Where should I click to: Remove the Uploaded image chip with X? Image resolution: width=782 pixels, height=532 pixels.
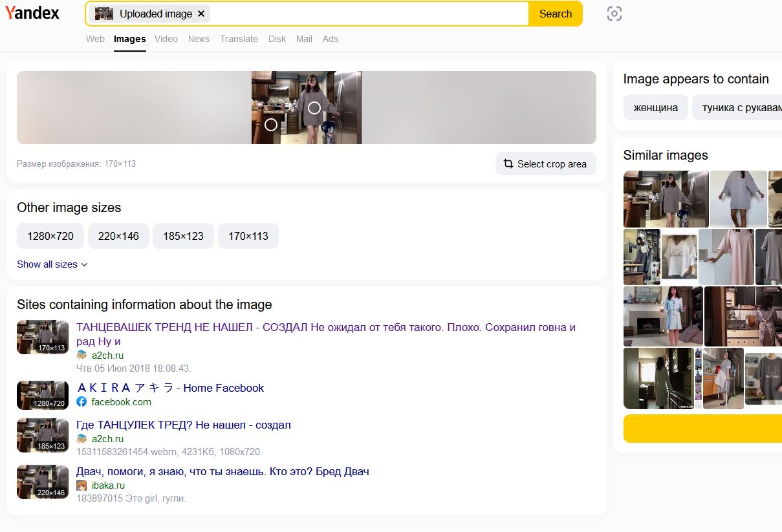[x=201, y=14]
